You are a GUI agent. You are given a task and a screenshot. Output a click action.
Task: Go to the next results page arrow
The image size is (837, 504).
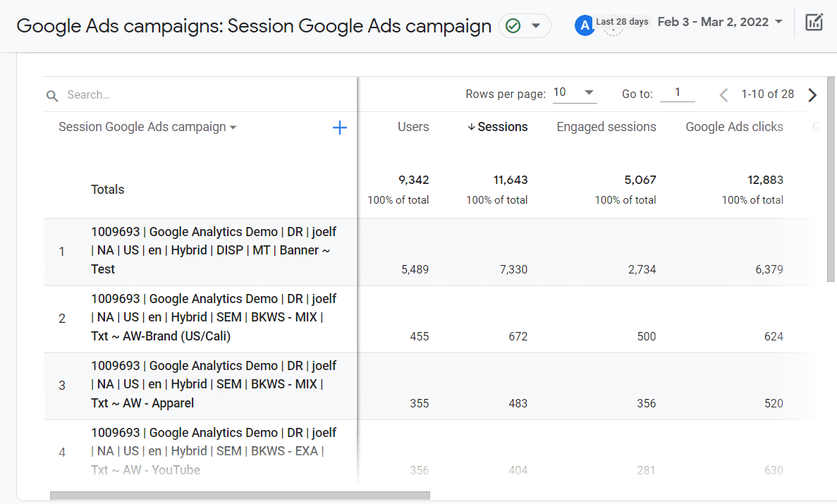812,94
